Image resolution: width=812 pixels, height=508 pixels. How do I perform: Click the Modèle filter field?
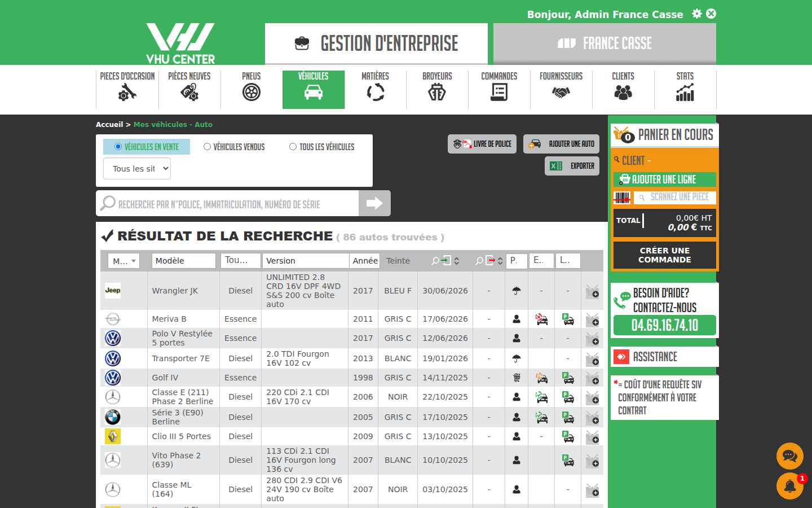coord(184,261)
